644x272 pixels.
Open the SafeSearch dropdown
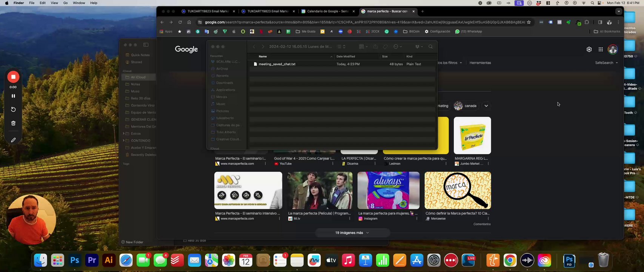(x=607, y=63)
